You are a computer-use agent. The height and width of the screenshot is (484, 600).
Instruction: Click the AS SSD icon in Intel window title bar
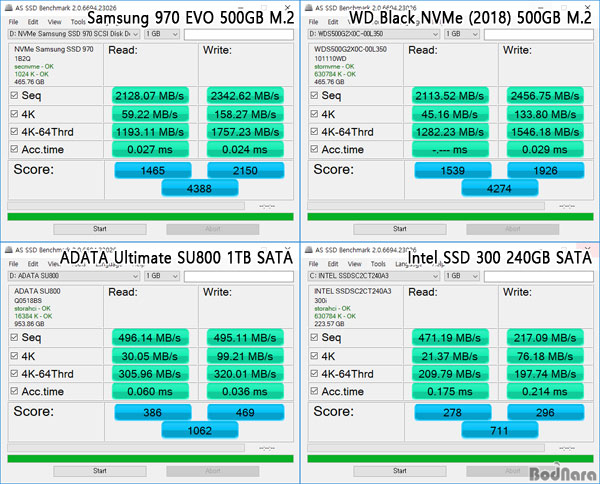pos(310,250)
